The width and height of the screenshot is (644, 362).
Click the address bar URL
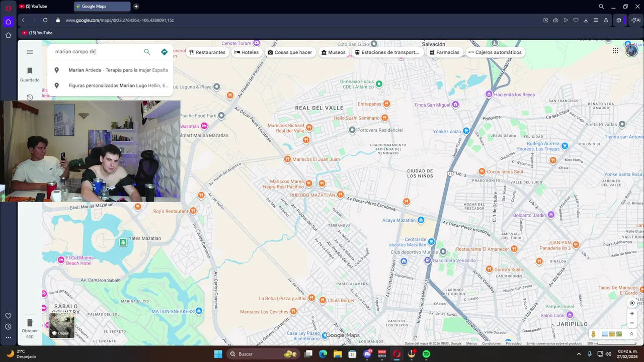[120, 20]
